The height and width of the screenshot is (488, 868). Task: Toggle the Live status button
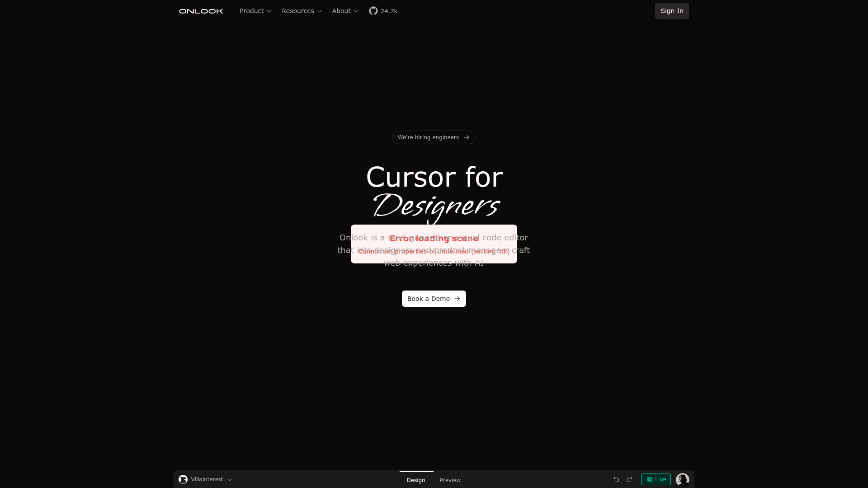pos(656,479)
